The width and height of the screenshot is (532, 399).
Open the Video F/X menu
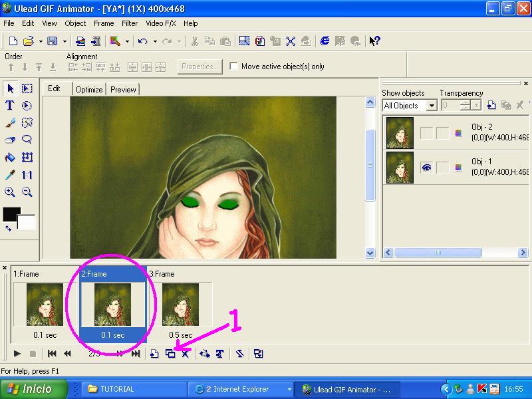click(161, 23)
